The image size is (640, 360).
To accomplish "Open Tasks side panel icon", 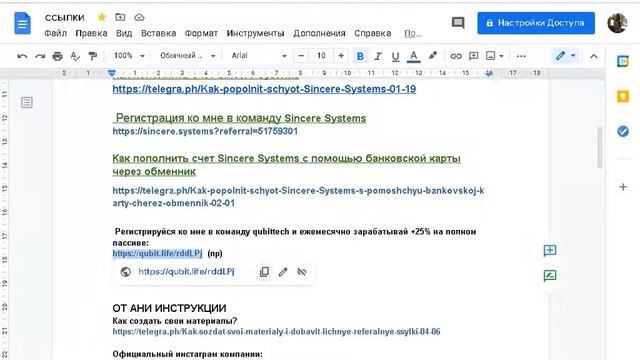I will pos(622,131).
